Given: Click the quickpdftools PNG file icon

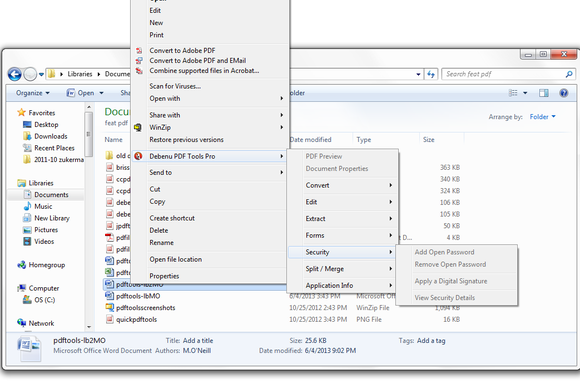Looking at the screenshot, I should (x=109, y=319).
